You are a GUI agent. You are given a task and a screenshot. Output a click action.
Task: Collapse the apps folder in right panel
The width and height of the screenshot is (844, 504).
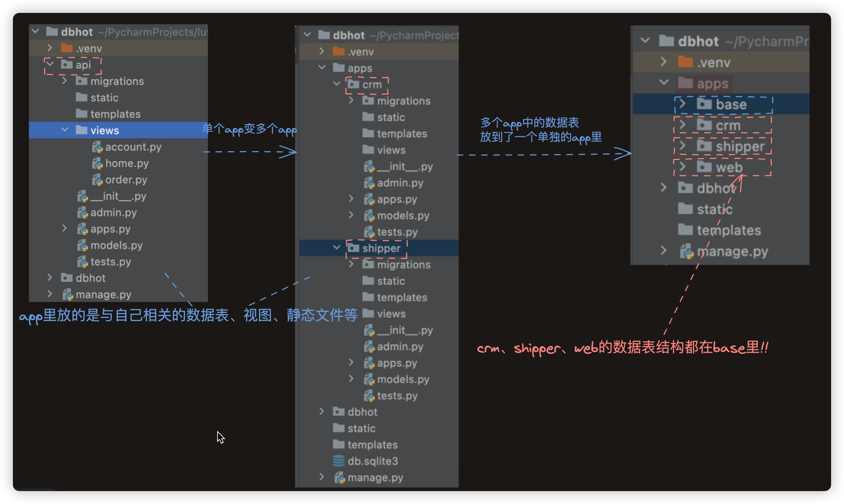click(664, 82)
